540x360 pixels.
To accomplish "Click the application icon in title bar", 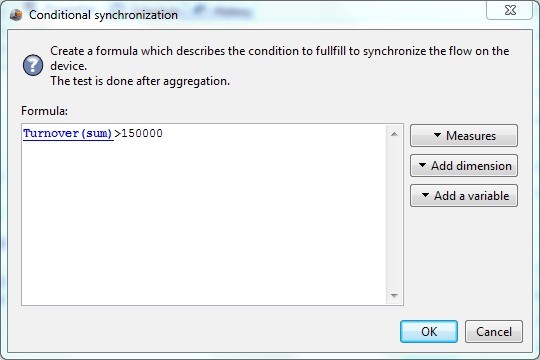I will [x=16, y=15].
